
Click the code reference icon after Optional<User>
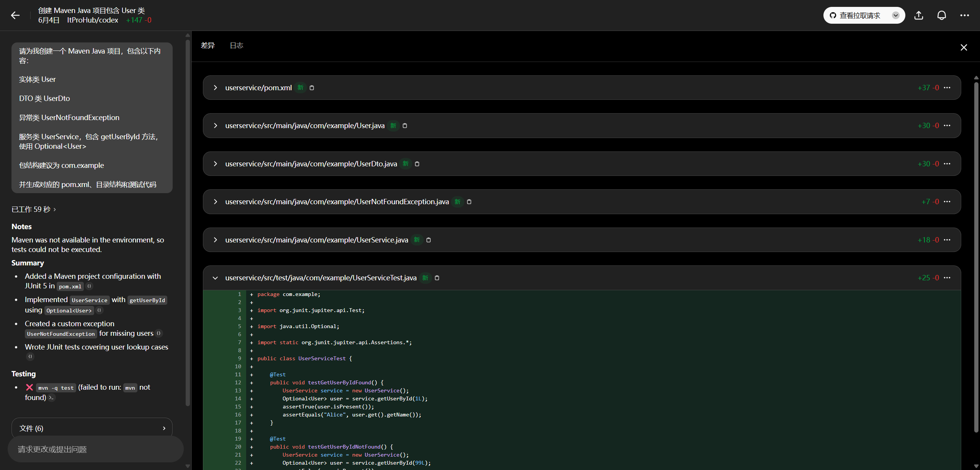100,310
